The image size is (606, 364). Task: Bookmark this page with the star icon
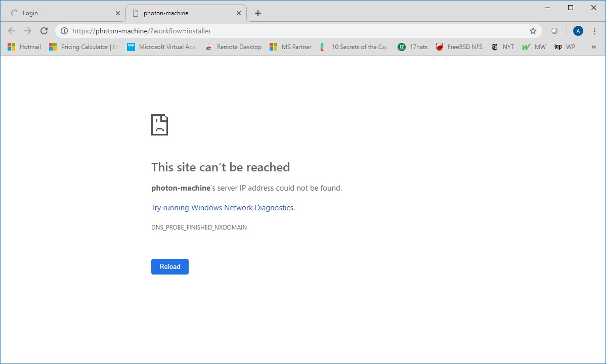click(533, 31)
